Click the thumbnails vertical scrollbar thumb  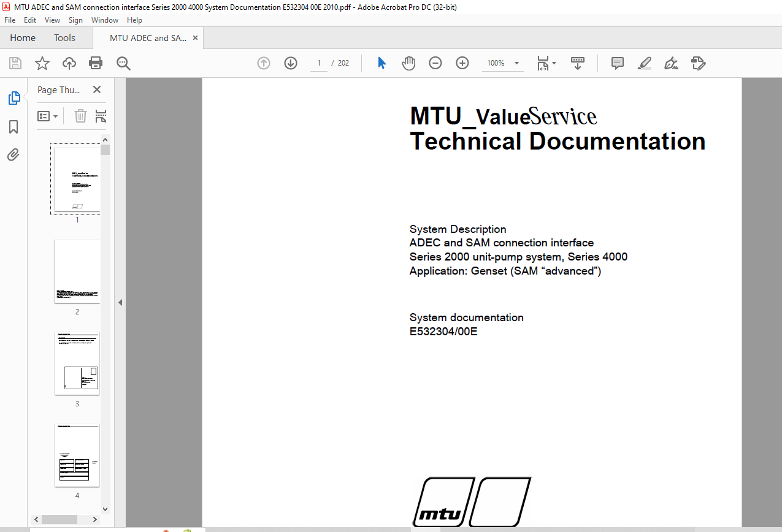(x=105, y=150)
